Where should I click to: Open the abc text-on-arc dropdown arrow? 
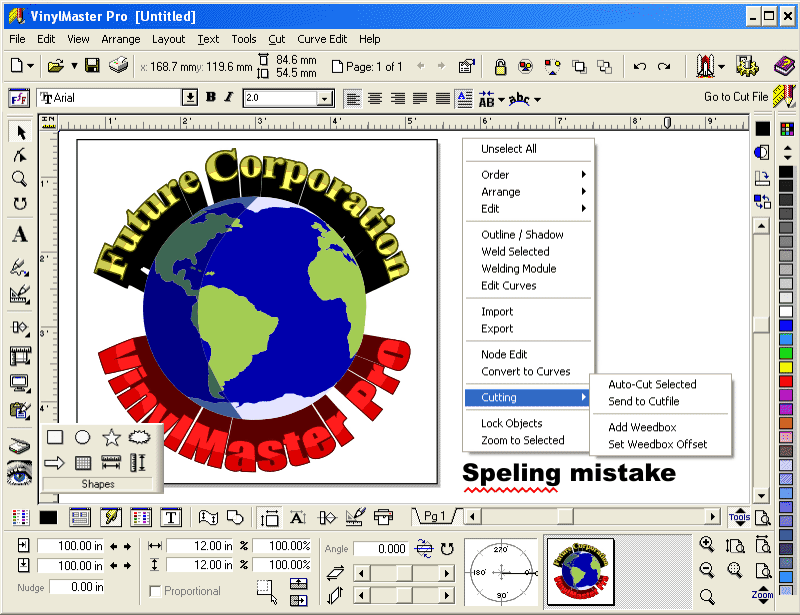[537, 100]
